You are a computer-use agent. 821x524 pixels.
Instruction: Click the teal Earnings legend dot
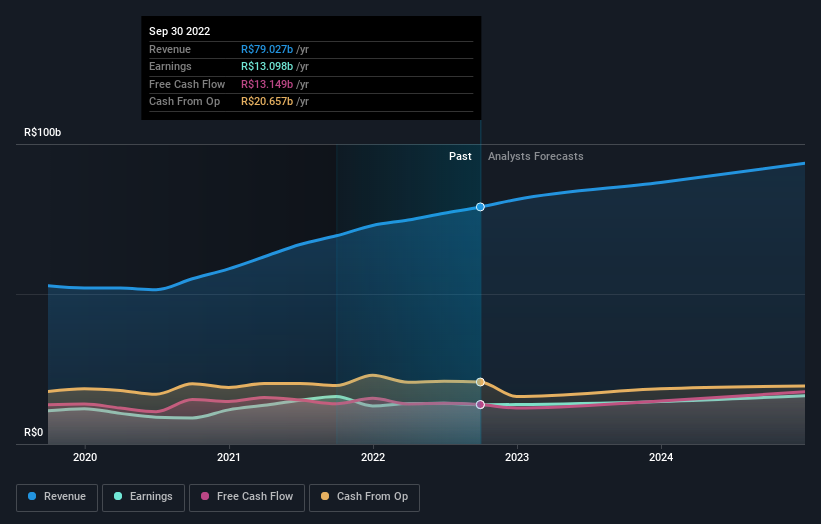click(x=118, y=496)
